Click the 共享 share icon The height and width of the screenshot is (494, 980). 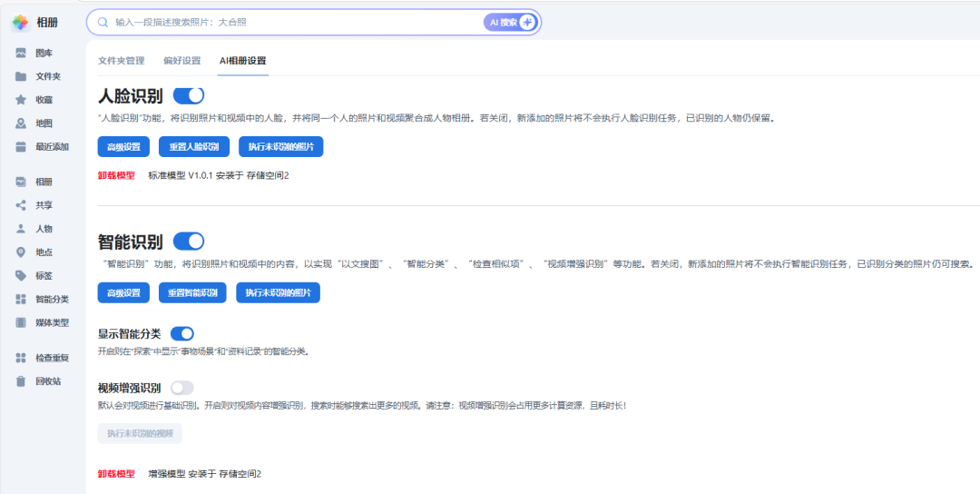[x=21, y=205]
